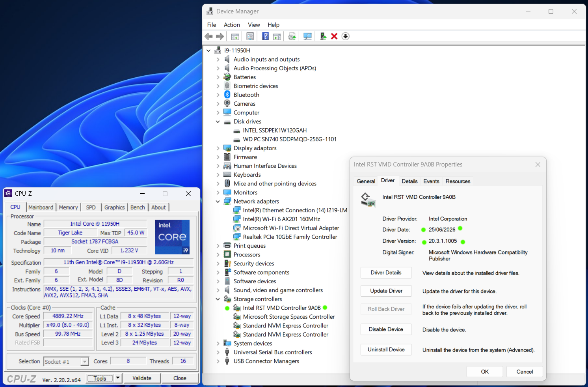Click the Disable Device button
The height and width of the screenshot is (387, 588).
coord(386,329)
